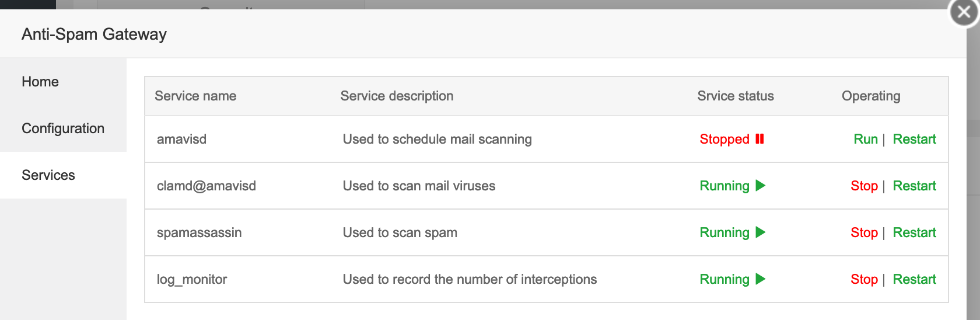The width and height of the screenshot is (980, 320).
Task: Click the Stopped status text for amavisd
Action: [724, 139]
